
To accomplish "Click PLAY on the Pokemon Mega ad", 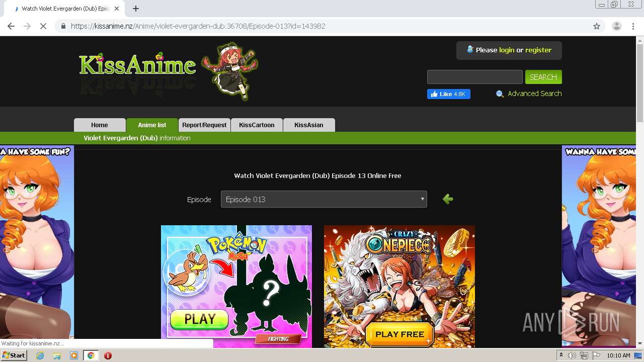I will (200, 319).
